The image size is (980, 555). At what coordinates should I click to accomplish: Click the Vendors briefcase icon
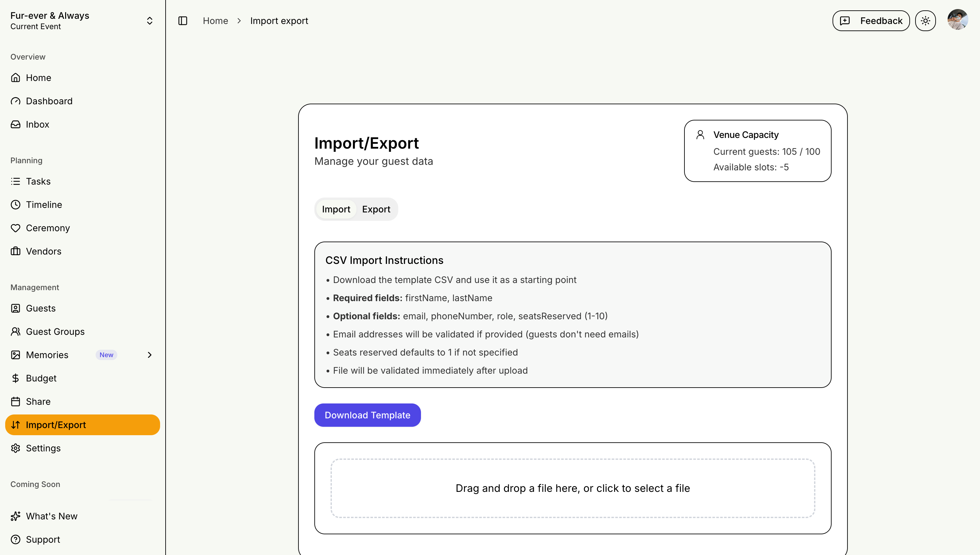pos(15,251)
